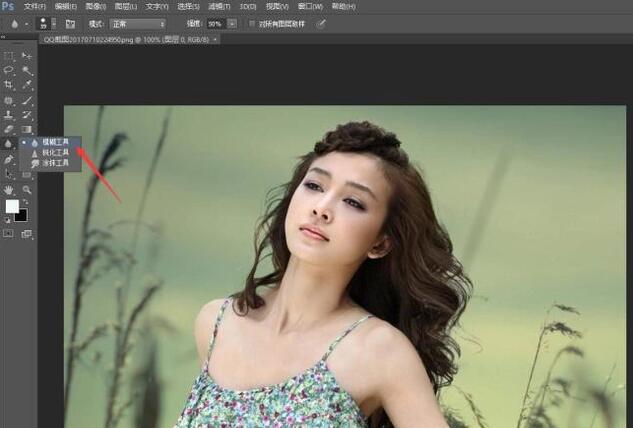The image size is (633, 428).
Task: Open the 文件(F) menu
Action: click(35, 7)
